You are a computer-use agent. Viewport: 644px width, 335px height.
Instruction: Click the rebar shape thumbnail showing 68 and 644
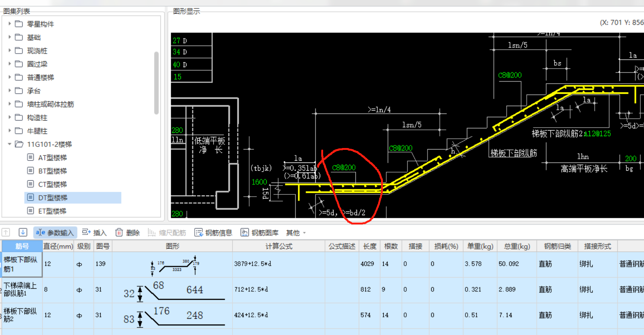click(x=174, y=291)
